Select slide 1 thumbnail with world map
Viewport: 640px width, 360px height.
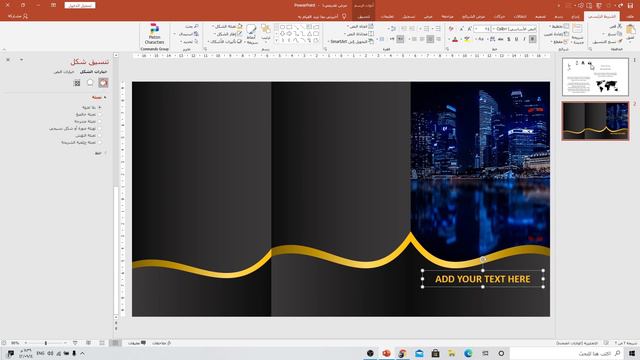point(595,77)
